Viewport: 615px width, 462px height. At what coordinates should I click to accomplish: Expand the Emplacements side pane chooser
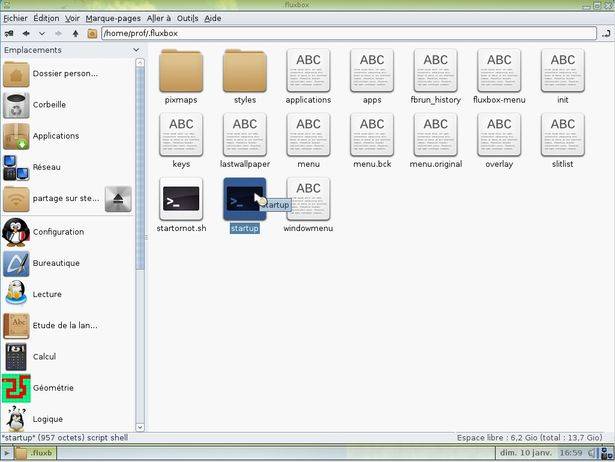(x=136, y=50)
